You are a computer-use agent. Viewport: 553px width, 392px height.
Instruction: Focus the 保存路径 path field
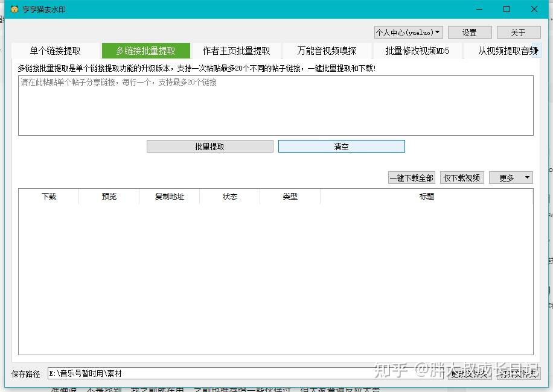click(x=246, y=373)
